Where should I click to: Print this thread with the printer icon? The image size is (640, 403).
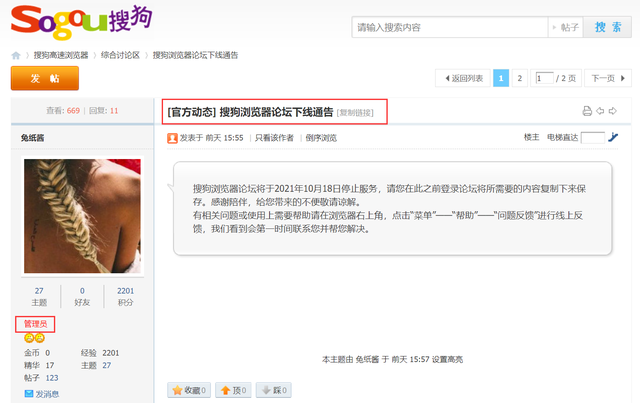click(x=587, y=111)
